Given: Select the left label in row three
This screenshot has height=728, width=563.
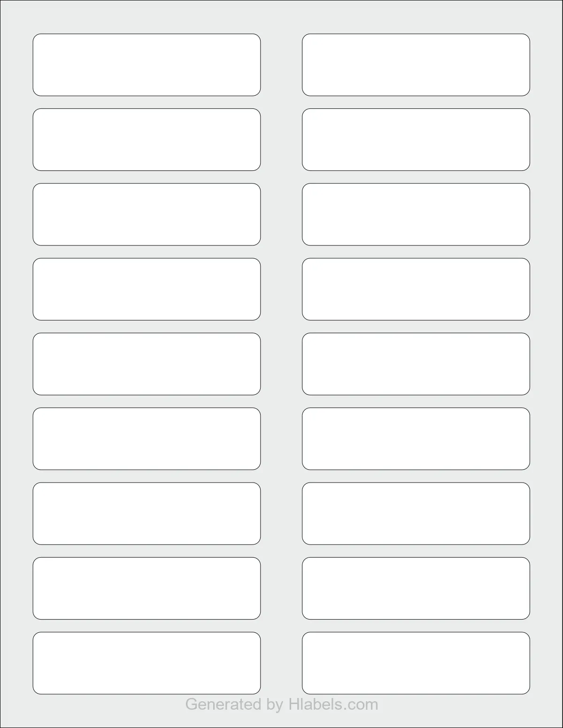Looking at the screenshot, I should (147, 215).
